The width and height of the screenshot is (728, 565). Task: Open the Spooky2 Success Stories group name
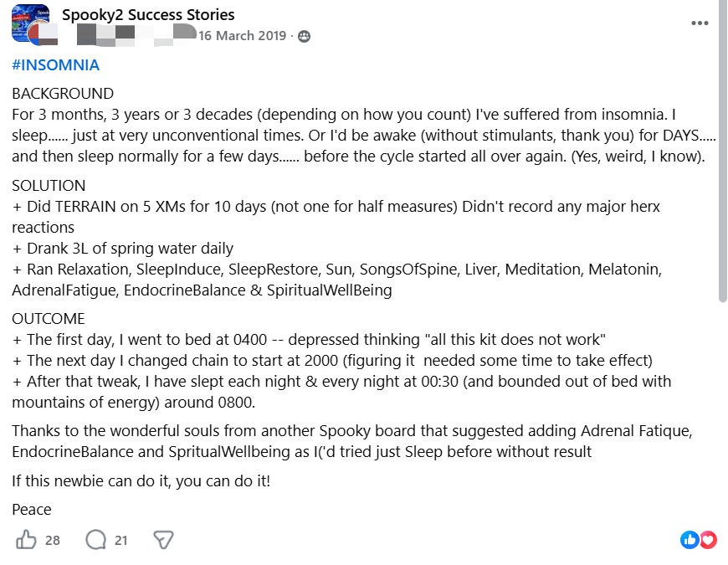click(148, 14)
